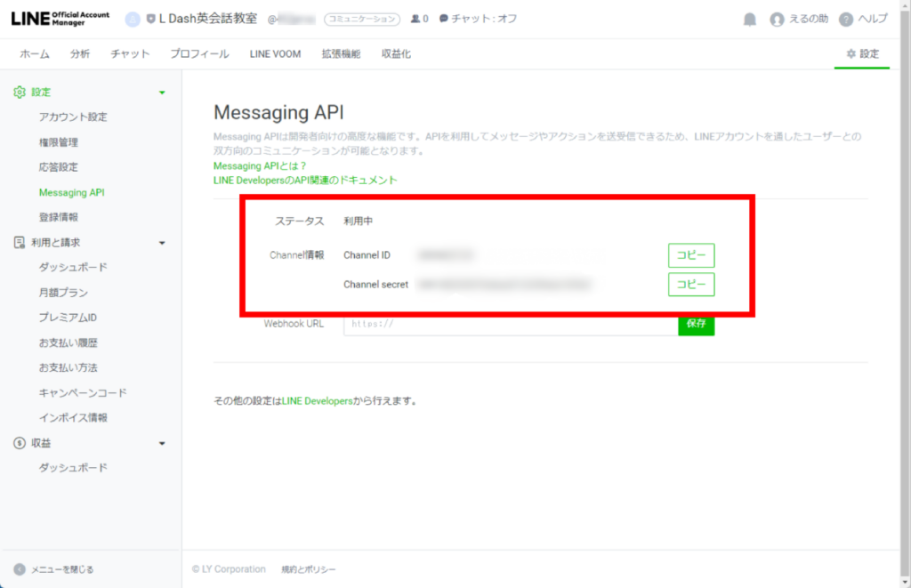Click the L Dash account avatar

pyautogui.click(x=133, y=20)
